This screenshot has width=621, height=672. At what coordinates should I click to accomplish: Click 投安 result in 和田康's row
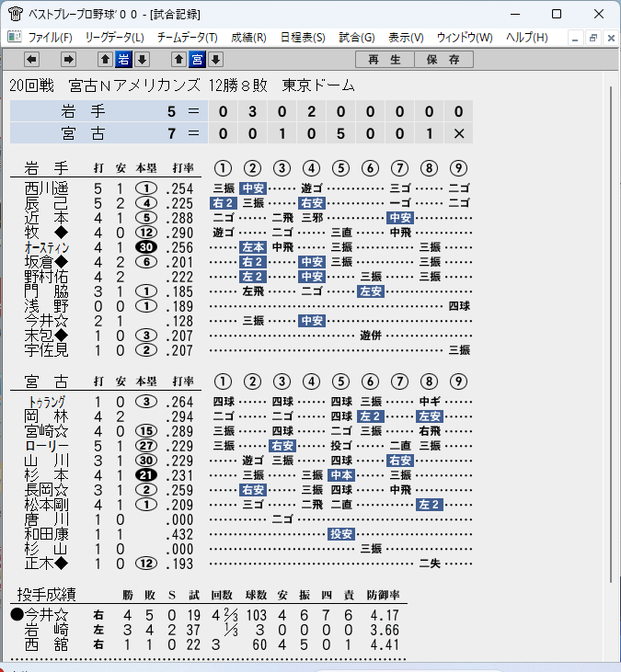click(x=341, y=534)
